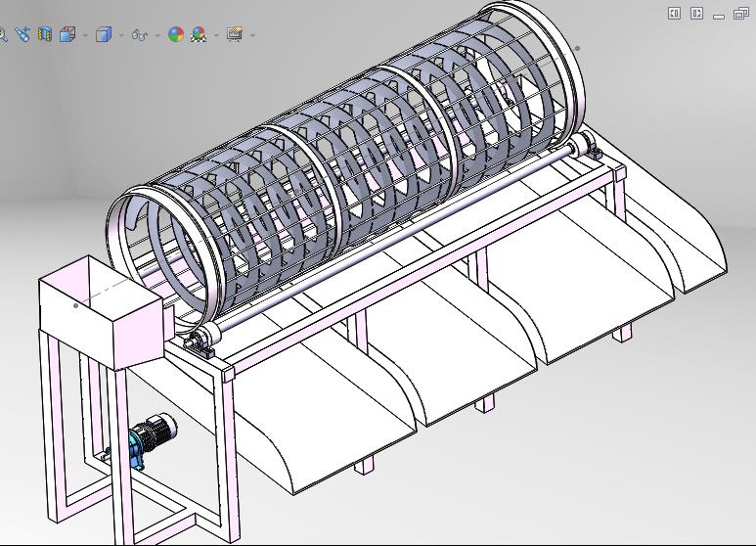756x546 pixels.
Task: Click the Hide/Show Items glasses icon
Action: pos(139,34)
